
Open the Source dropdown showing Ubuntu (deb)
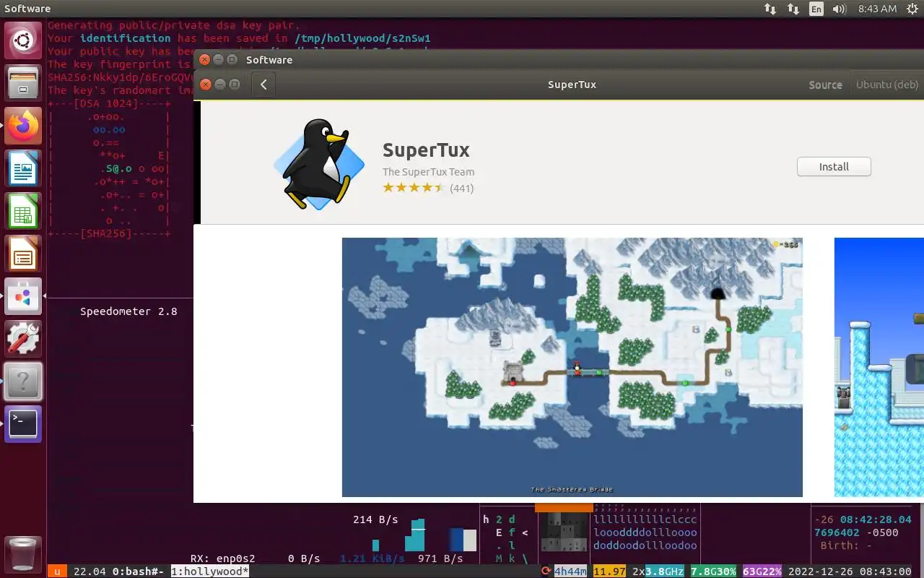click(x=887, y=85)
